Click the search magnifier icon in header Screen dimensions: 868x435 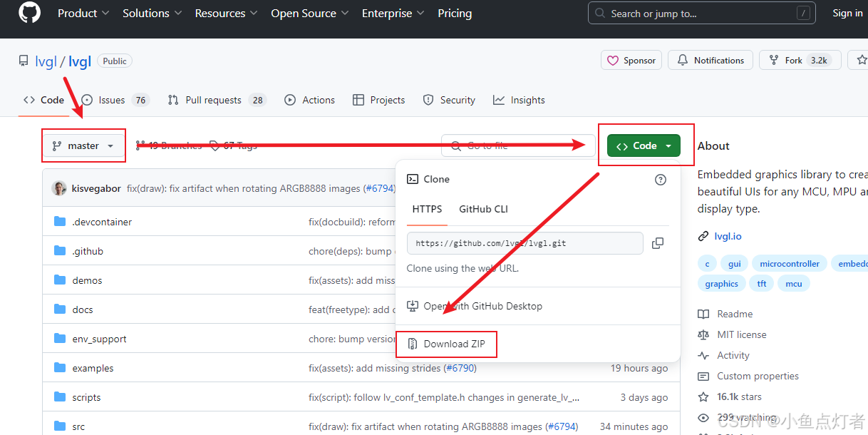coord(601,14)
